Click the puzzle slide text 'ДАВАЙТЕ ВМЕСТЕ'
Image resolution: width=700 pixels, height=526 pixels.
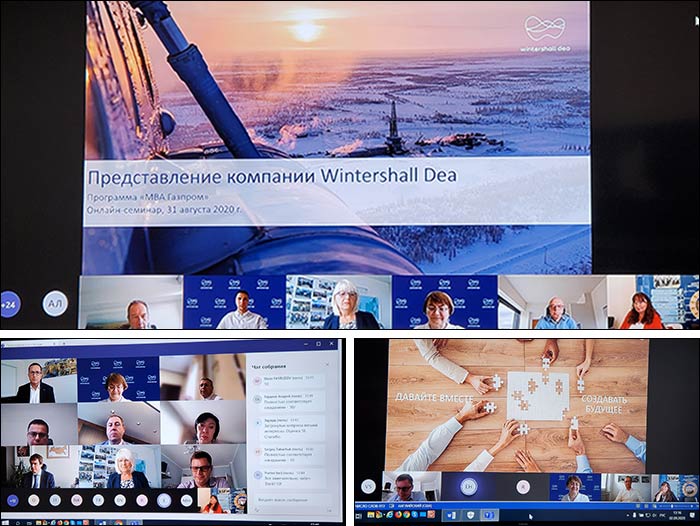coord(434,397)
